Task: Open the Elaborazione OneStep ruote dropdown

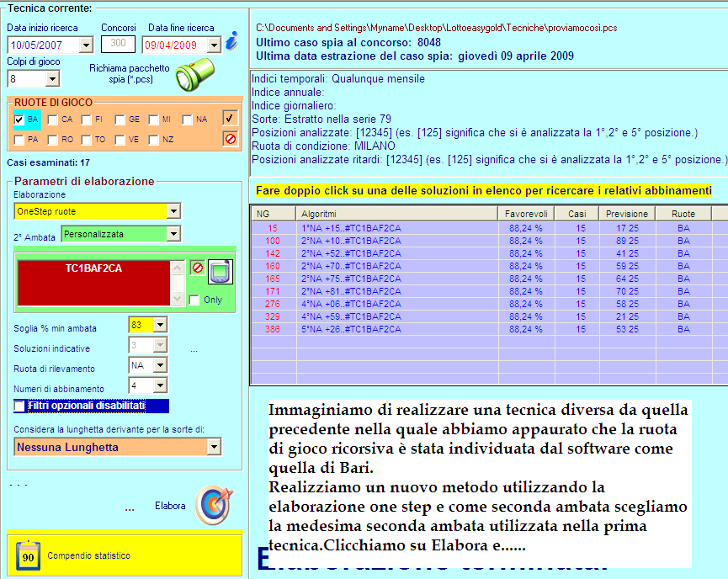Action: tap(173, 211)
